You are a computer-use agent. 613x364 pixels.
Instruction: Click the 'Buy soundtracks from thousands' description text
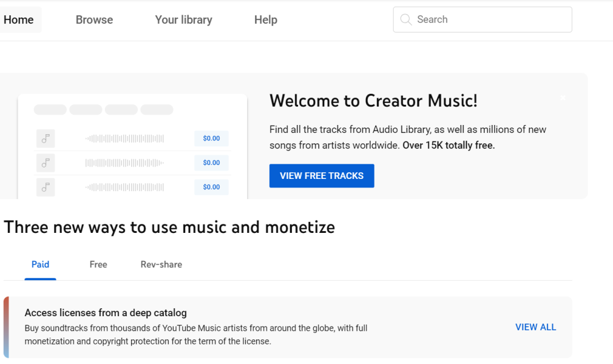[x=196, y=335]
